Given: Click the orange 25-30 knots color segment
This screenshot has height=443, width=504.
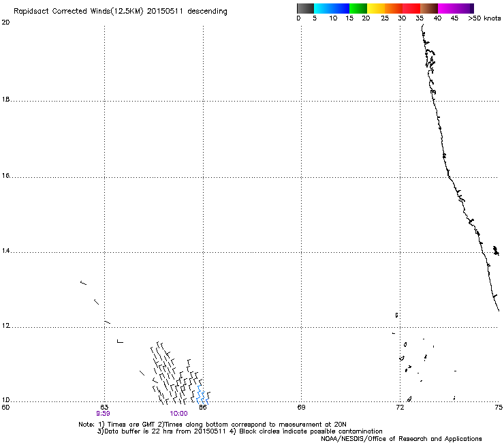Looking at the screenshot, I should (394, 8).
